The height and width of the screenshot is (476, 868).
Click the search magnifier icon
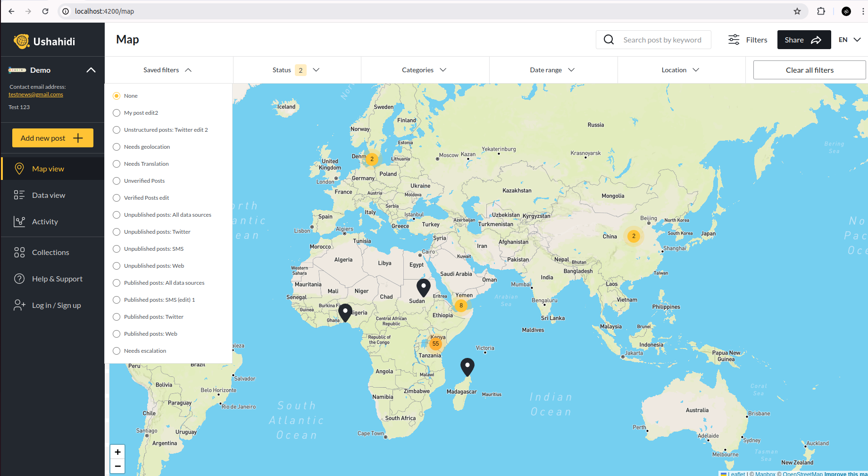(609, 40)
